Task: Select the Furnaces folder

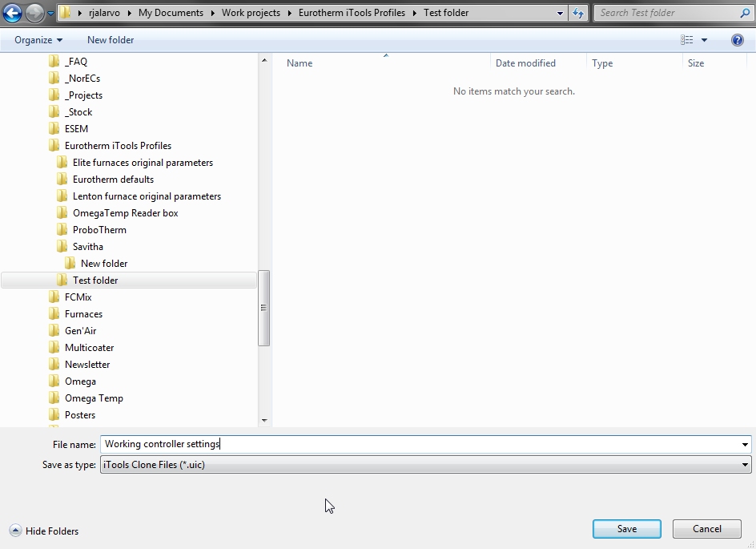Action: (83, 314)
